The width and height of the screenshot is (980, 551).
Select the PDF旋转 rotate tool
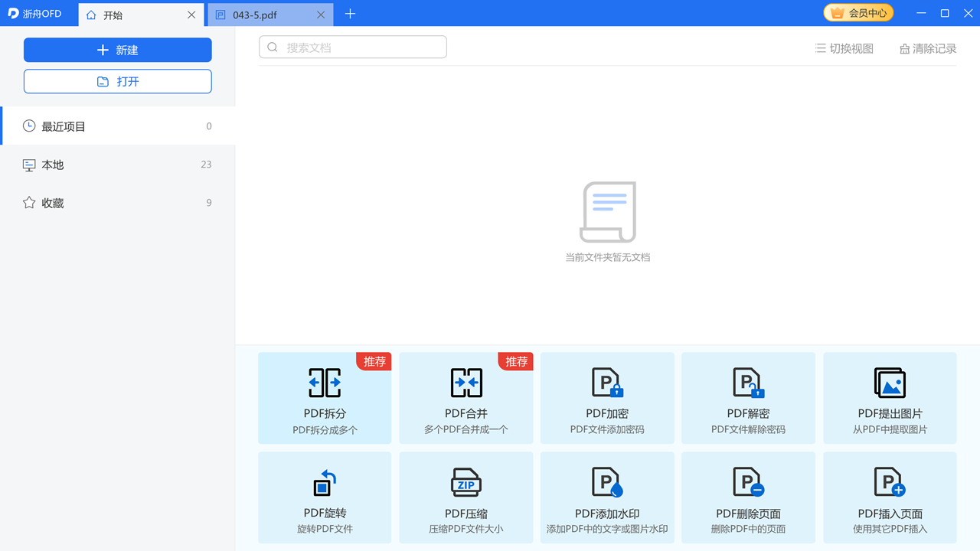(x=325, y=497)
